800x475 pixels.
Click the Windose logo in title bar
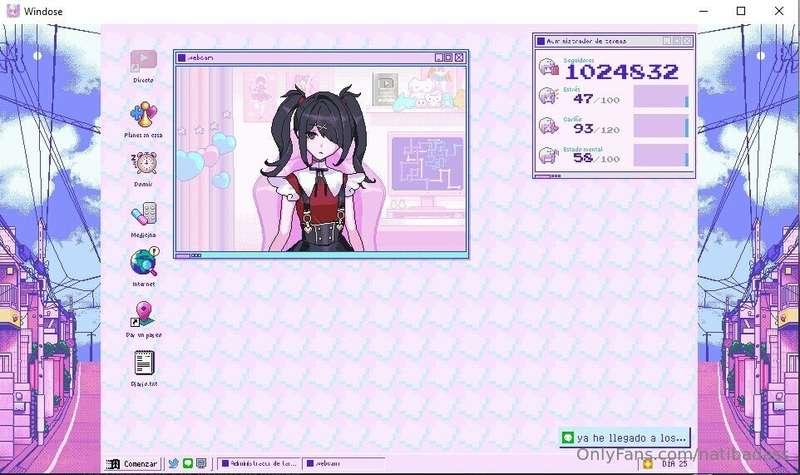[x=13, y=11]
